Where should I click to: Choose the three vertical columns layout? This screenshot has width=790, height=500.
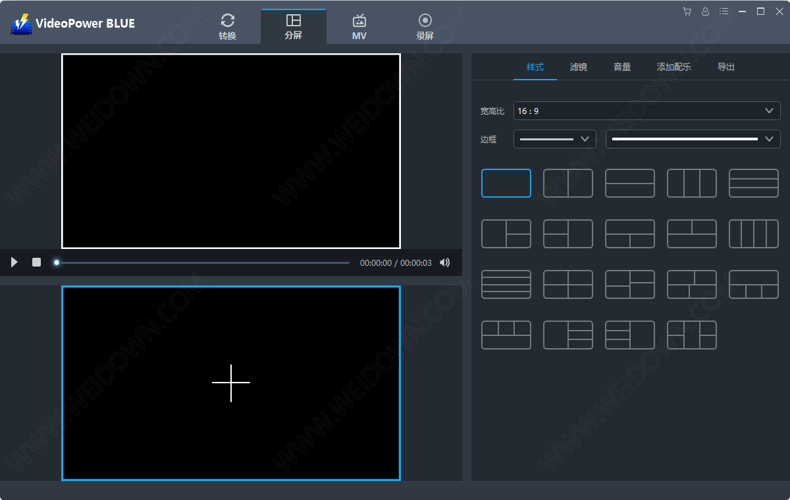pos(692,183)
